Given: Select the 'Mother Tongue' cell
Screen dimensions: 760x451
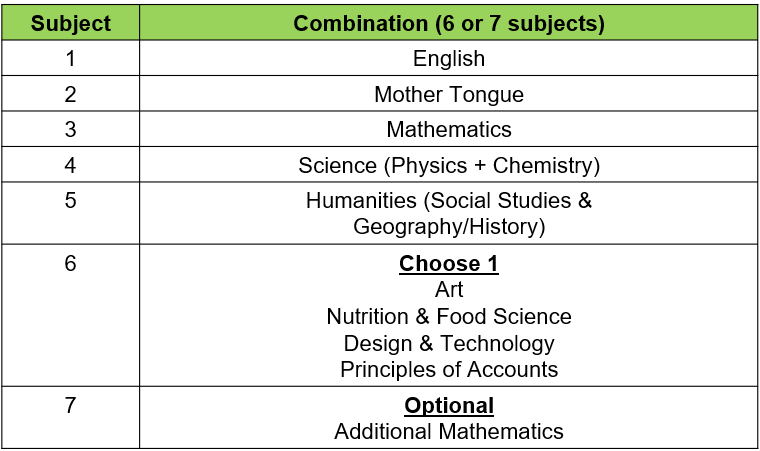Looking at the screenshot, I should (449, 94).
